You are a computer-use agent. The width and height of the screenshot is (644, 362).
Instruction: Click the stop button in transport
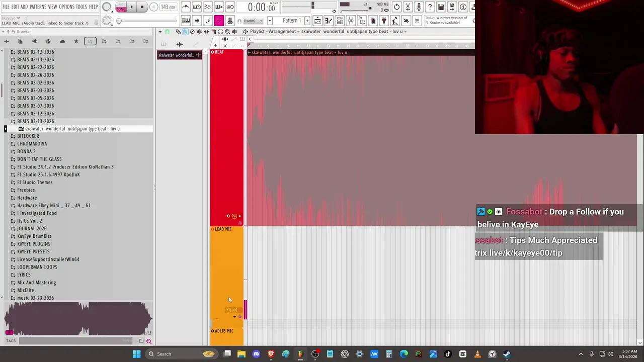coord(142,7)
